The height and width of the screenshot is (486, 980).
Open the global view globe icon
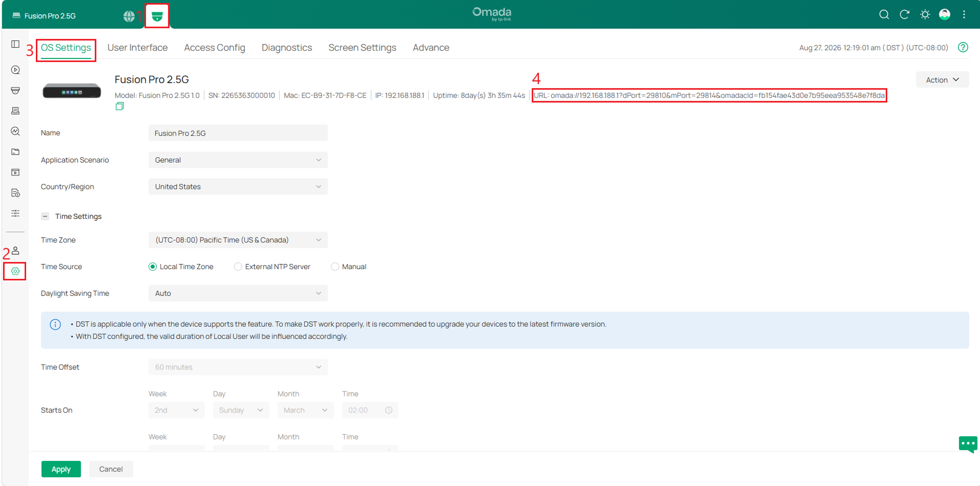coord(129,16)
